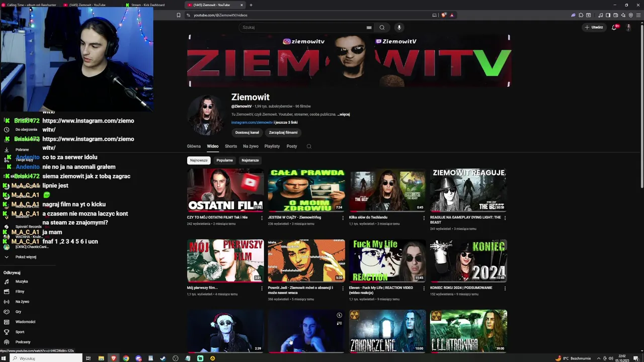644x362 pixels.
Task: Switch to the Shorts channel tab
Action: point(231,146)
